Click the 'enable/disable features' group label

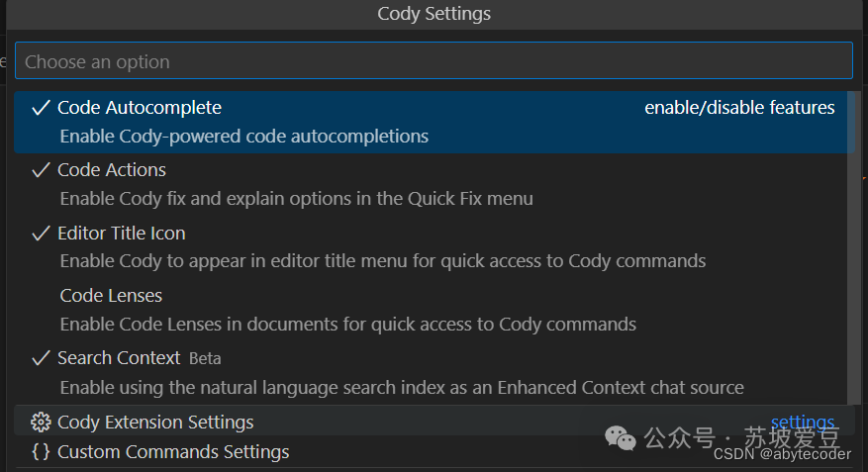click(739, 108)
